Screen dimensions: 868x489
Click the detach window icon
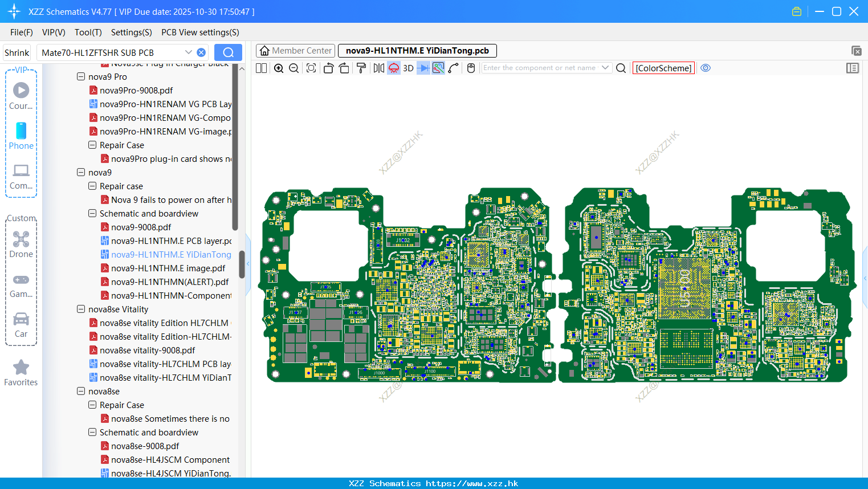[x=856, y=51]
